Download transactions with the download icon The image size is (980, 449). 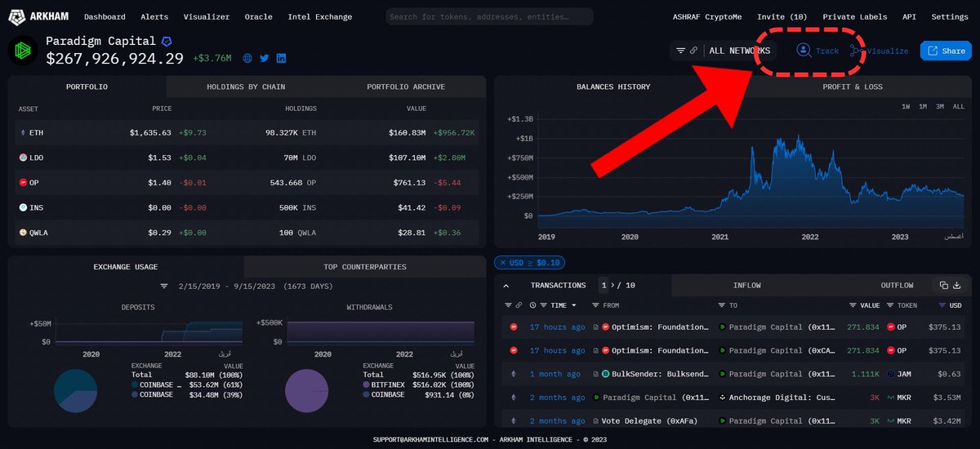coord(957,285)
